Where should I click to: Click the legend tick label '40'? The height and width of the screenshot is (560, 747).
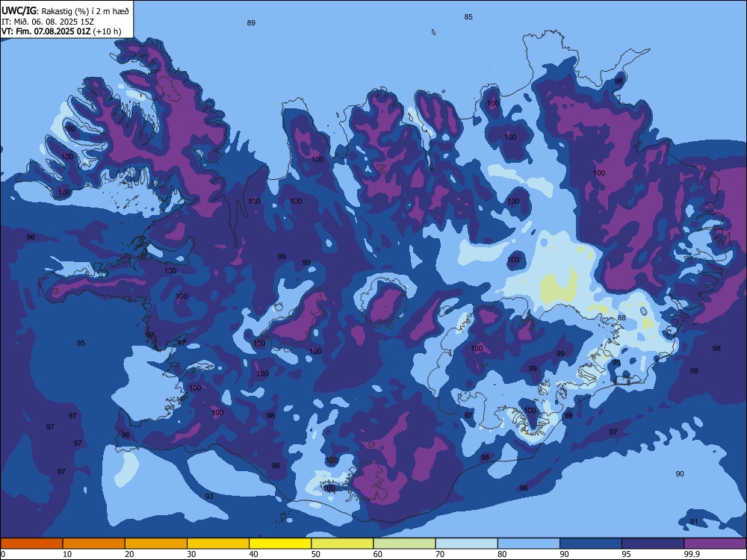coord(253,554)
